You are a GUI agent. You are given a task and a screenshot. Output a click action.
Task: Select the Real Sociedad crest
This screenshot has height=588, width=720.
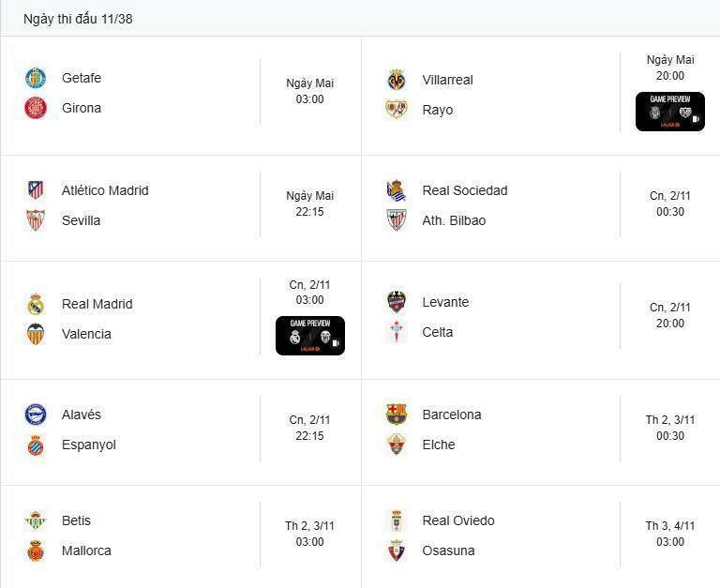click(x=397, y=190)
